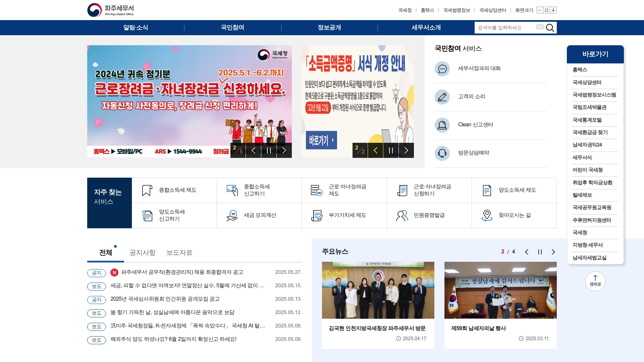Image resolution: width=644 pixels, height=362 pixels.
Task: Click the search magnifier icon
Action: pyautogui.click(x=550, y=27)
